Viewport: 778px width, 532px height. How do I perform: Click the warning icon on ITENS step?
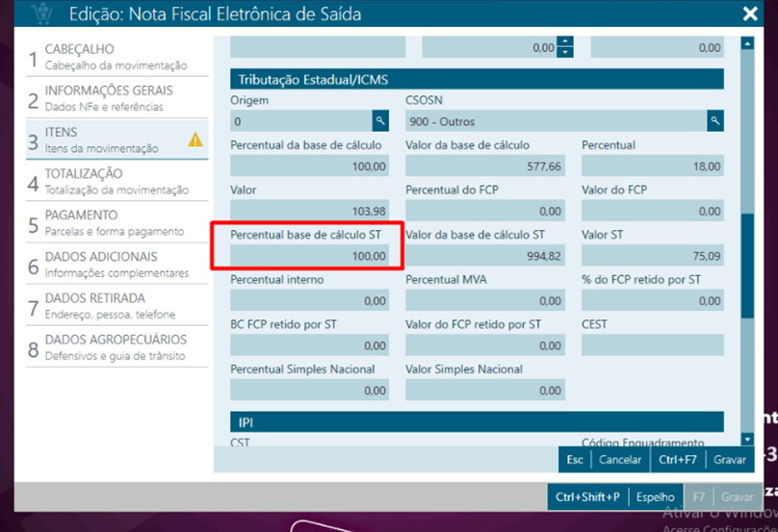pyautogui.click(x=195, y=139)
